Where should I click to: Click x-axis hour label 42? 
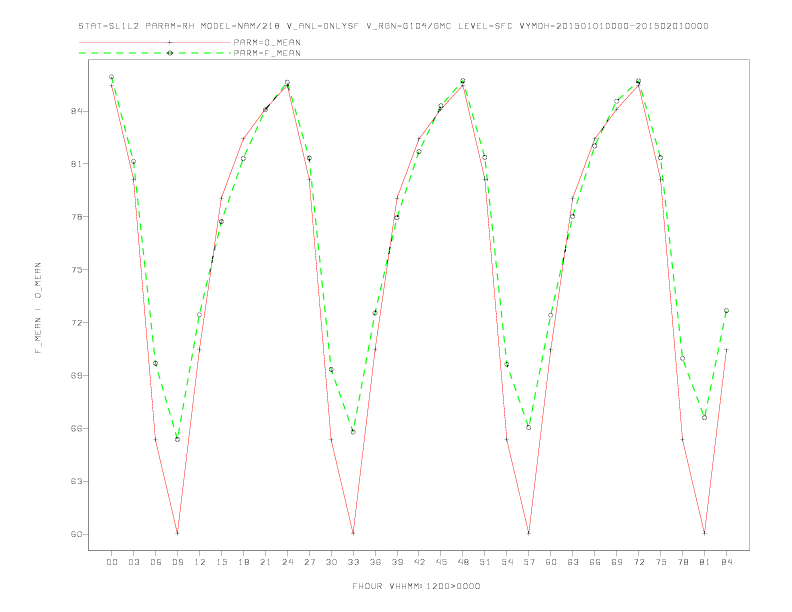tap(419, 562)
